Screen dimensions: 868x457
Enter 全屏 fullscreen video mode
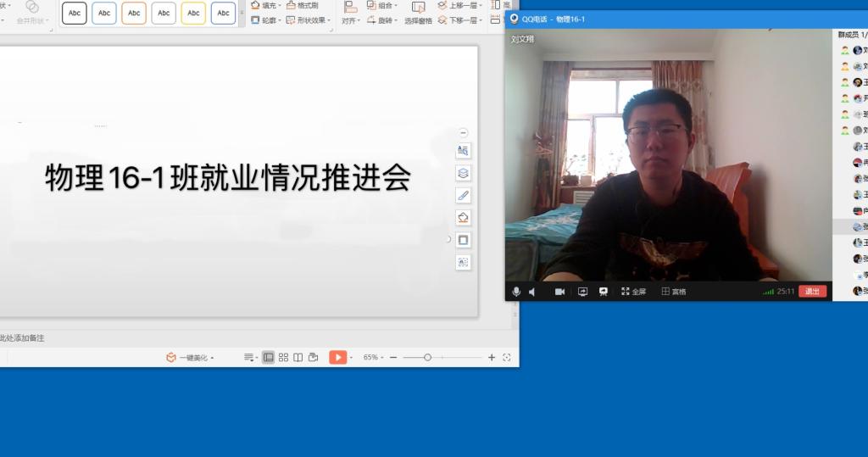tap(633, 292)
